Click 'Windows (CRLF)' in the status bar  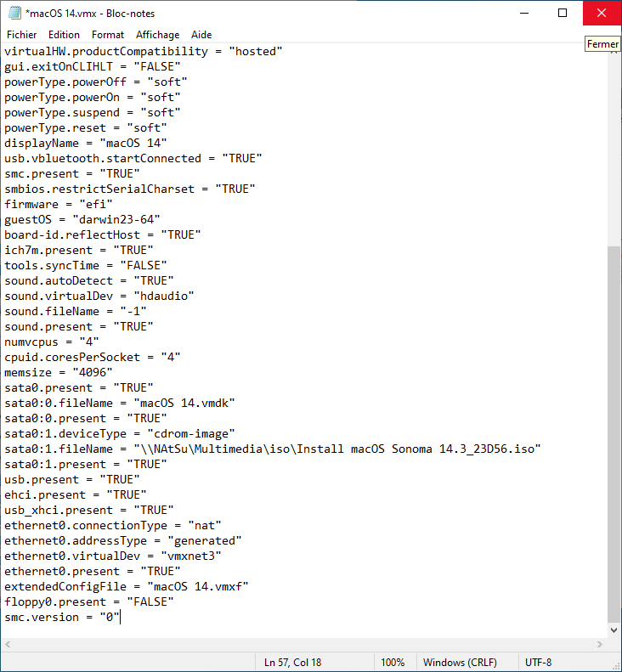[460, 662]
